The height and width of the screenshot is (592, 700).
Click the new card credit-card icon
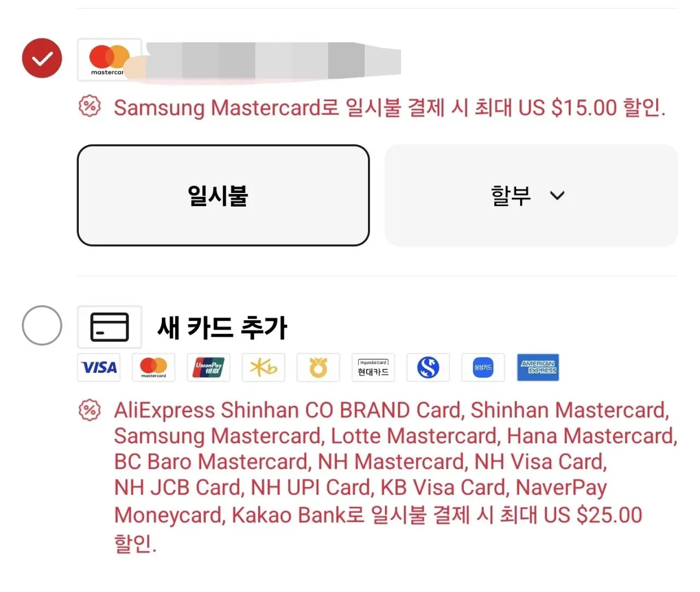[x=109, y=327]
